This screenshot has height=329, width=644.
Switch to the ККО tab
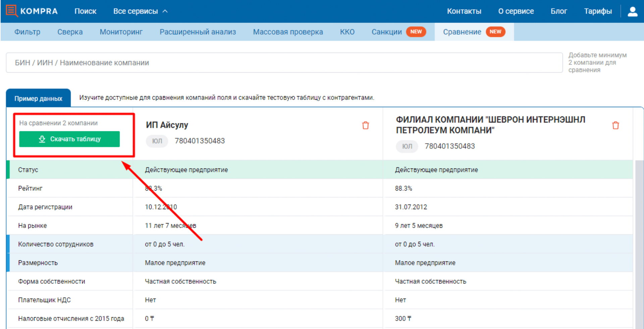click(347, 32)
